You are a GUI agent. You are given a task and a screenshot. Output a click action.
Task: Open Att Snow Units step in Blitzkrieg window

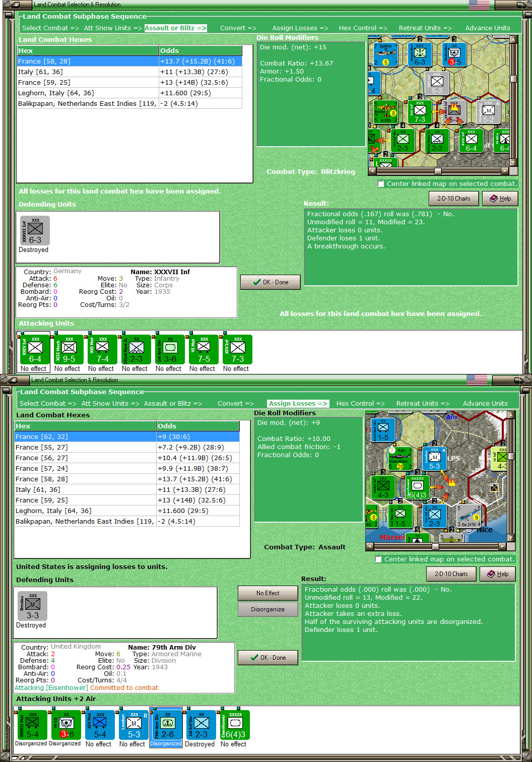coord(113,28)
